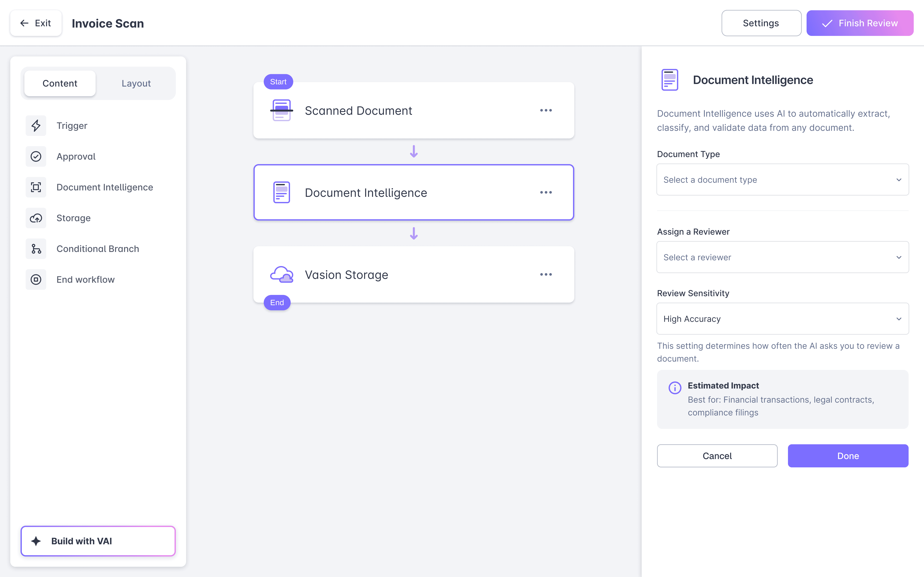The width and height of the screenshot is (924, 577).
Task: Expand the Assign a Reviewer dropdown
Action: pyautogui.click(x=782, y=257)
